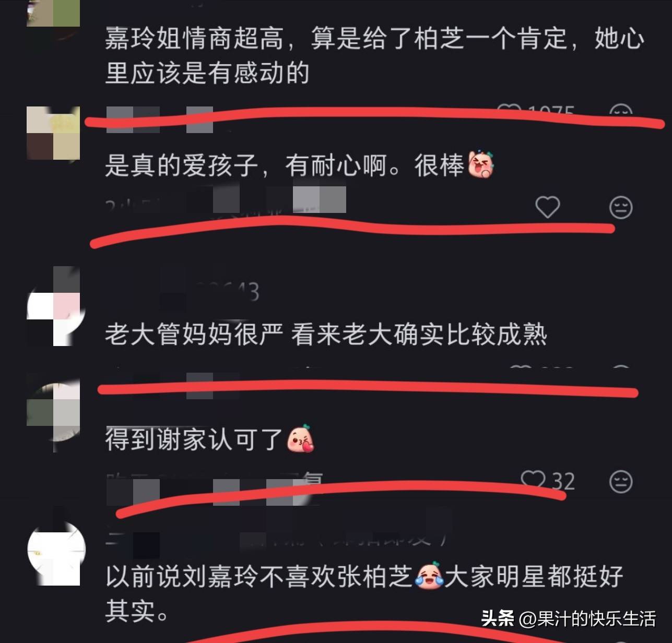Viewport: 672px width, 643px height.
Task: Select the comment "以前说刘嘉玲不喜欢张柏芝"
Action: coord(364,593)
